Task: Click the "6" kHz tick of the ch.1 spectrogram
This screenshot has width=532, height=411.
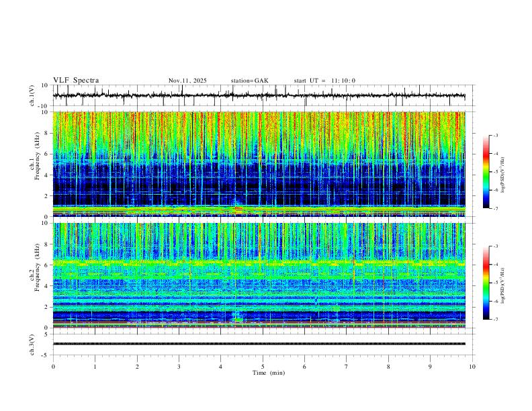Action: point(46,154)
